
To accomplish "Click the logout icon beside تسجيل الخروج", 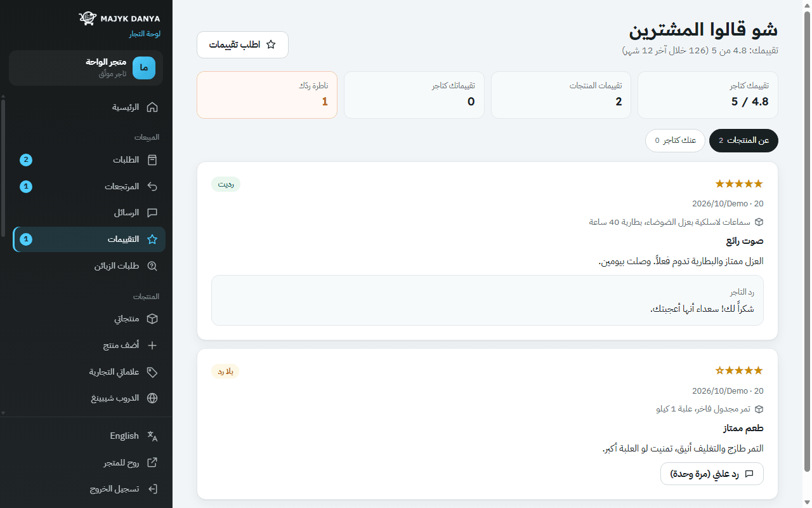I will click(x=152, y=489).
